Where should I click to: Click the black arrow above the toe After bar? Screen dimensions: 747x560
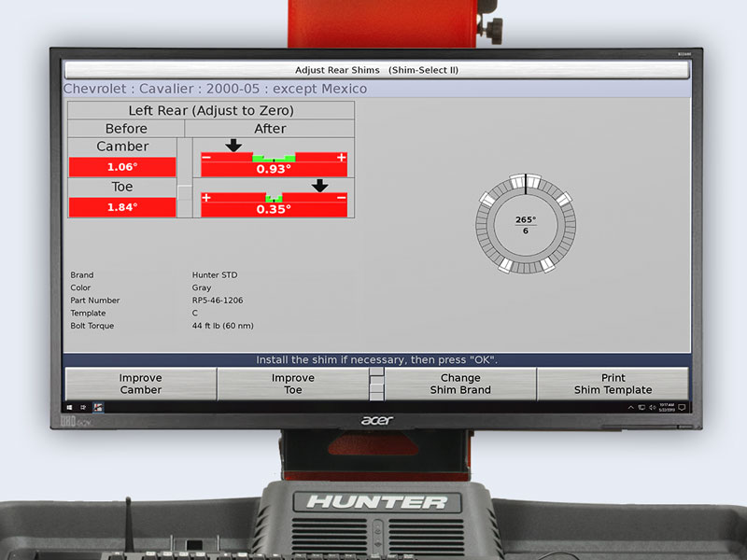coord(321,187)
